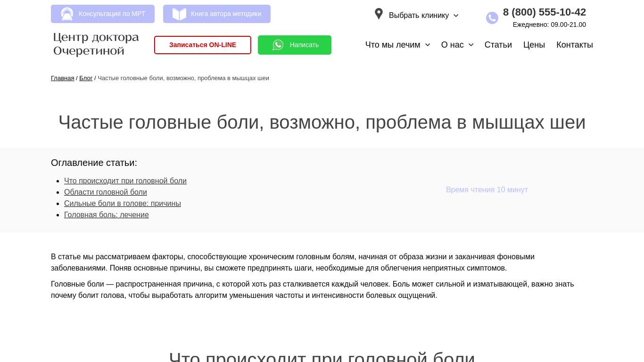
Task: Jump to Области головной боли section
Action: pos(106,192)
